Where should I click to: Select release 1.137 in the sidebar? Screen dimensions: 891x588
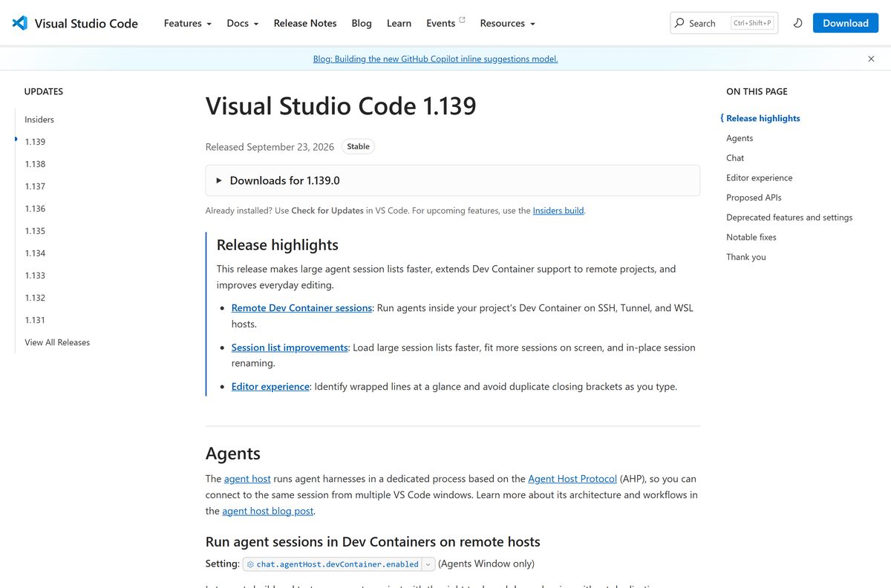[x=35, y=186]
